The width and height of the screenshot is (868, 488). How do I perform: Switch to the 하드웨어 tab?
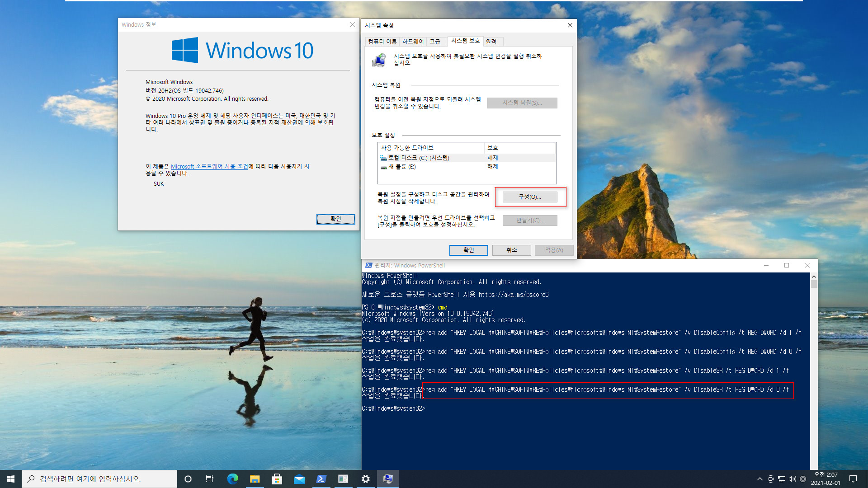(413, 42)
